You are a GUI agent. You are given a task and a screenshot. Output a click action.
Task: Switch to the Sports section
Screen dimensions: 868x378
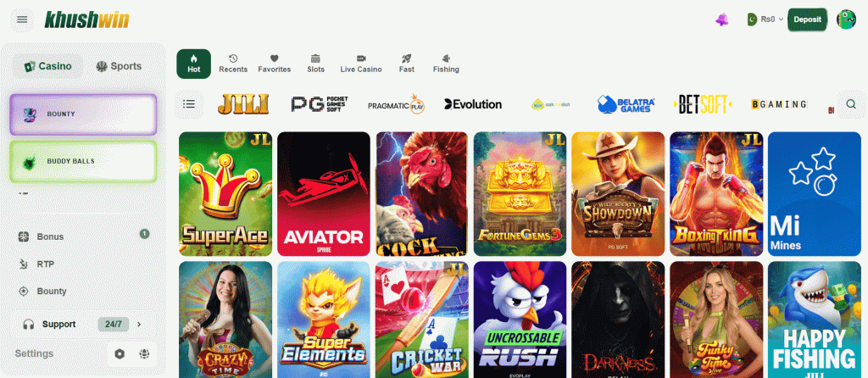[119, 66]
